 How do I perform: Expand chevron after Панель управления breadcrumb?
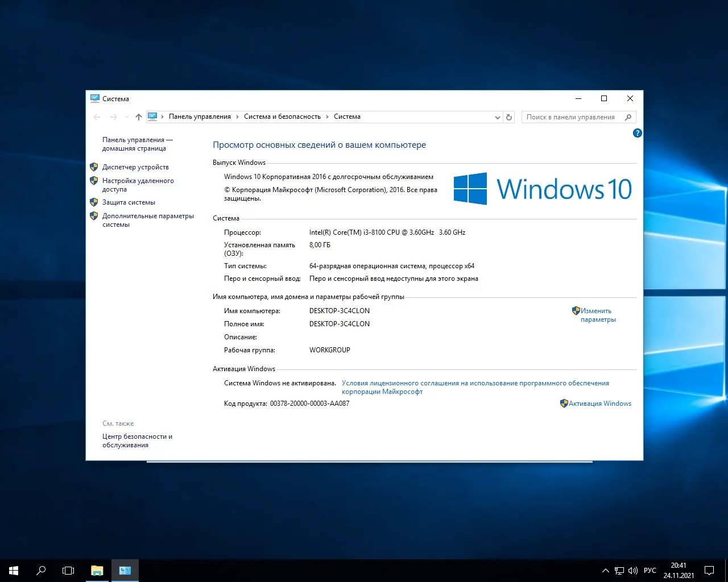pyautogui.click(x=237, y=117)
